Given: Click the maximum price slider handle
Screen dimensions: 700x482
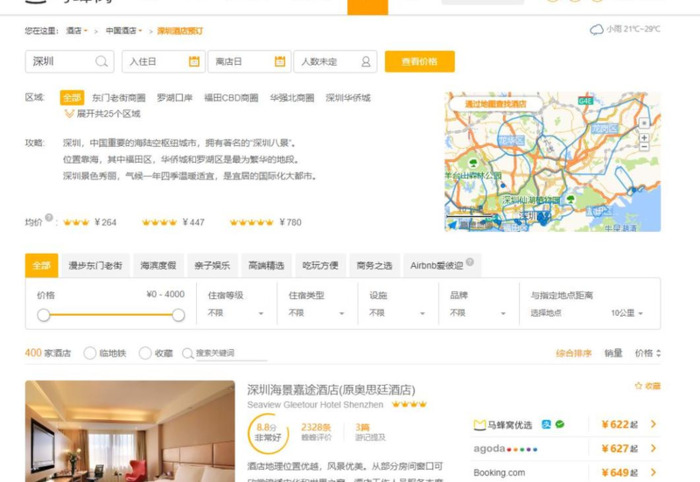Looking at the screenshot, I should (x=178, y=315).
